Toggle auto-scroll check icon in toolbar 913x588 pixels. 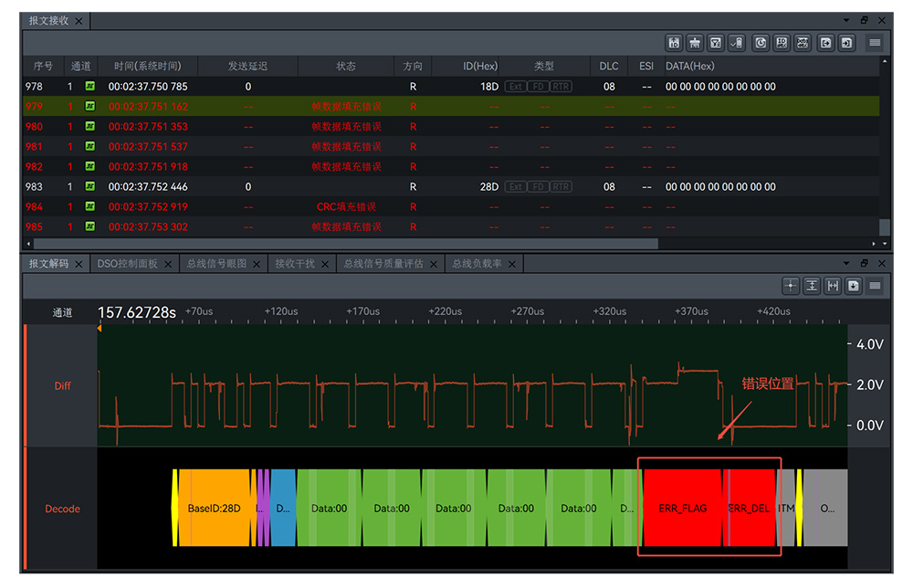737,43
